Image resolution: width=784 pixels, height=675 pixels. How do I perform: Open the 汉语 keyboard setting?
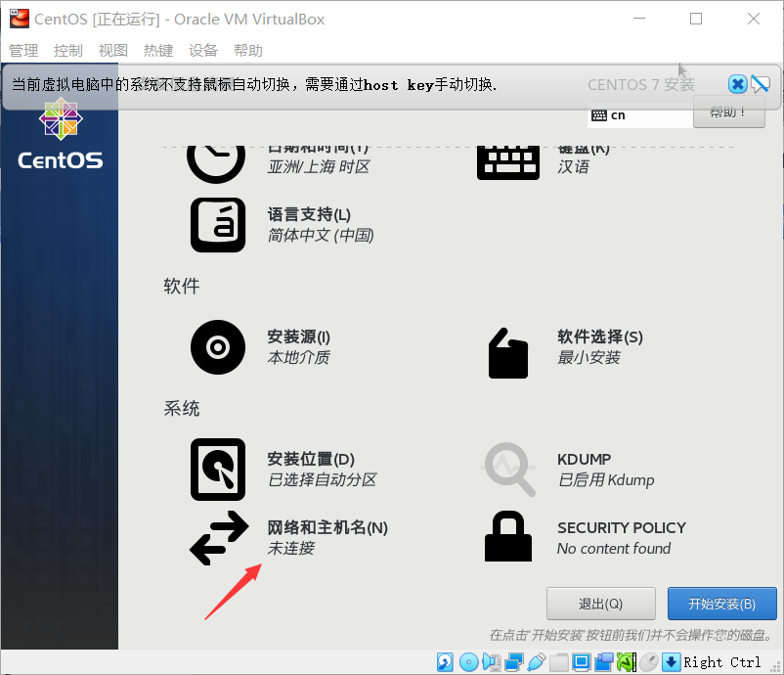[x=574, y=166]
